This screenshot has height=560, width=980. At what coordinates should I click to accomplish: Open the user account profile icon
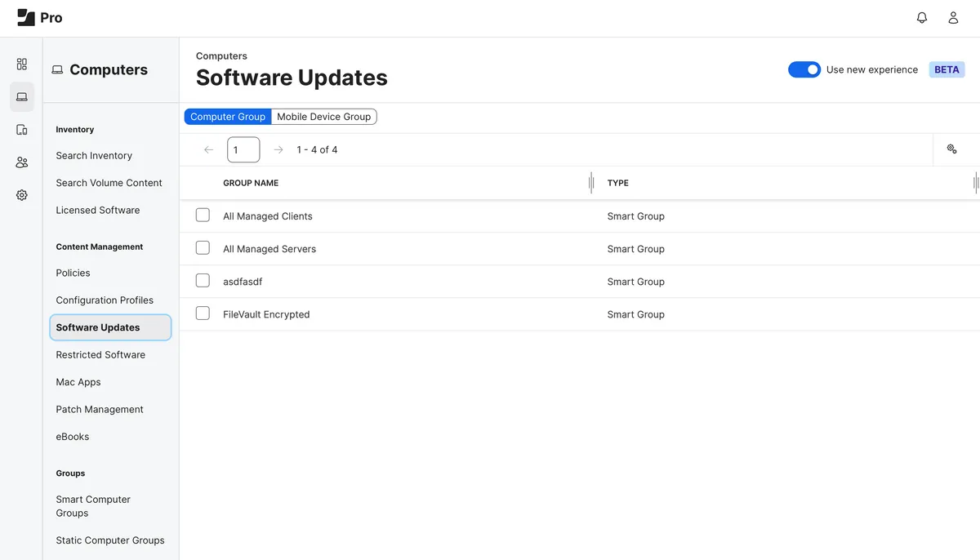pos(953,18)
